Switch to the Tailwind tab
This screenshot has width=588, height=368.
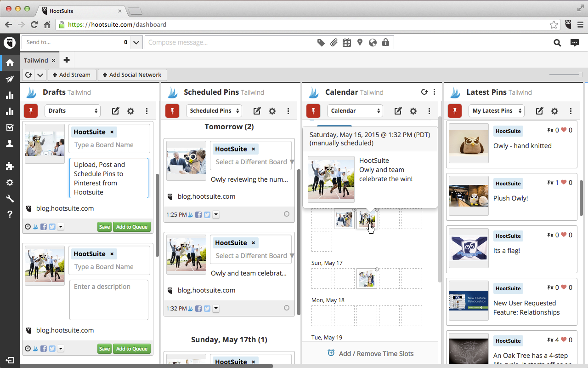(36, 60)
